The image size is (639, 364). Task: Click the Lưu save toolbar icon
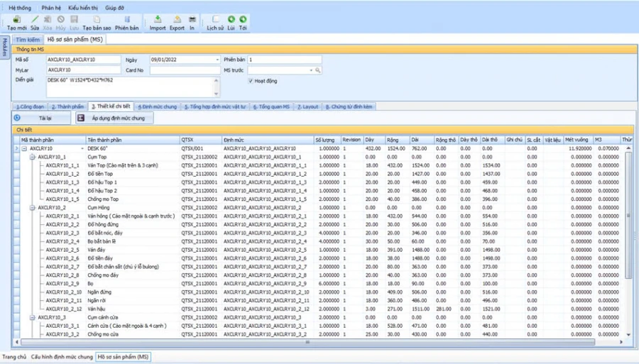(74, 19)
